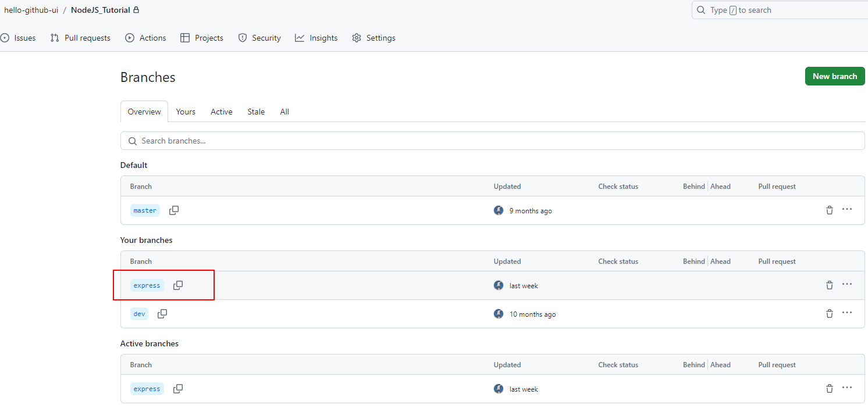Click the Branches page heading
The width and height of the screenshot is (868, 412).
(x=148, y=77)
